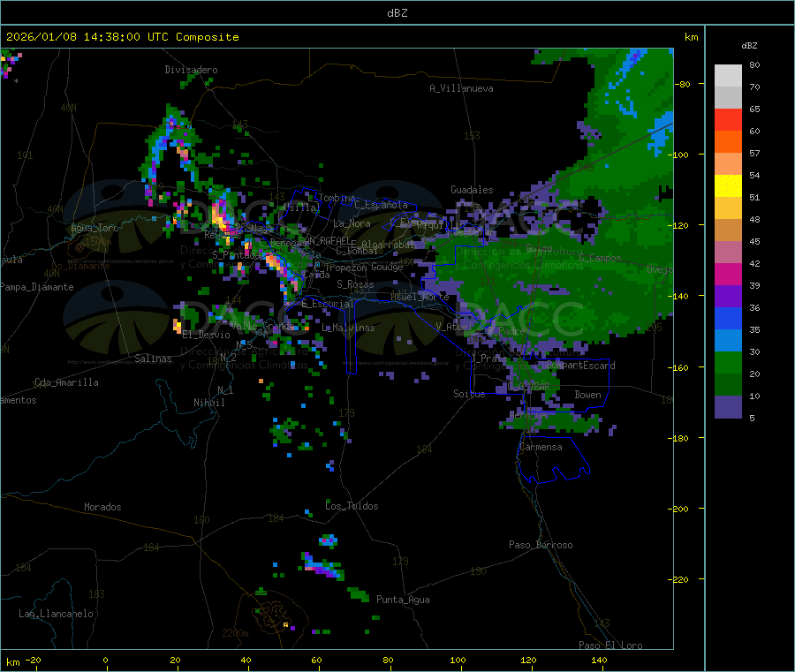Viewport: 795px width, 672px height.
Task: Click the Nihuil location label
Action: 209,403
